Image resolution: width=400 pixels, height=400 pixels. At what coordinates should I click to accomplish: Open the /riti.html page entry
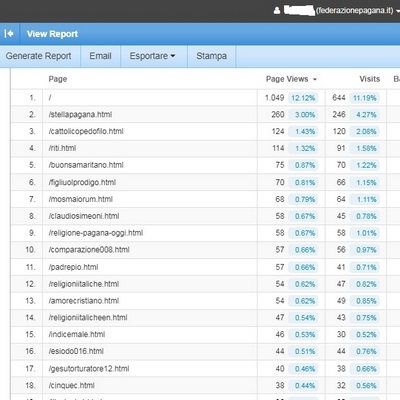62,148
